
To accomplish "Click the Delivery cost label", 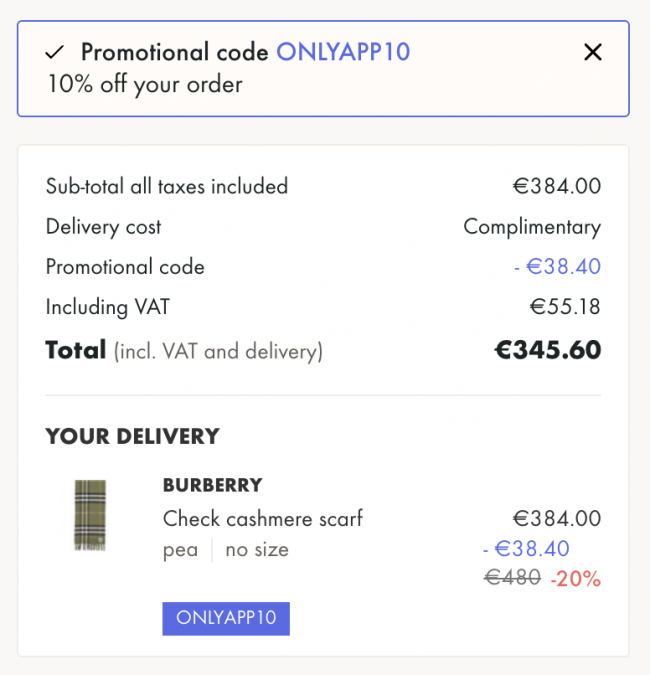I will pyautogui.click(x=104, y=227).
